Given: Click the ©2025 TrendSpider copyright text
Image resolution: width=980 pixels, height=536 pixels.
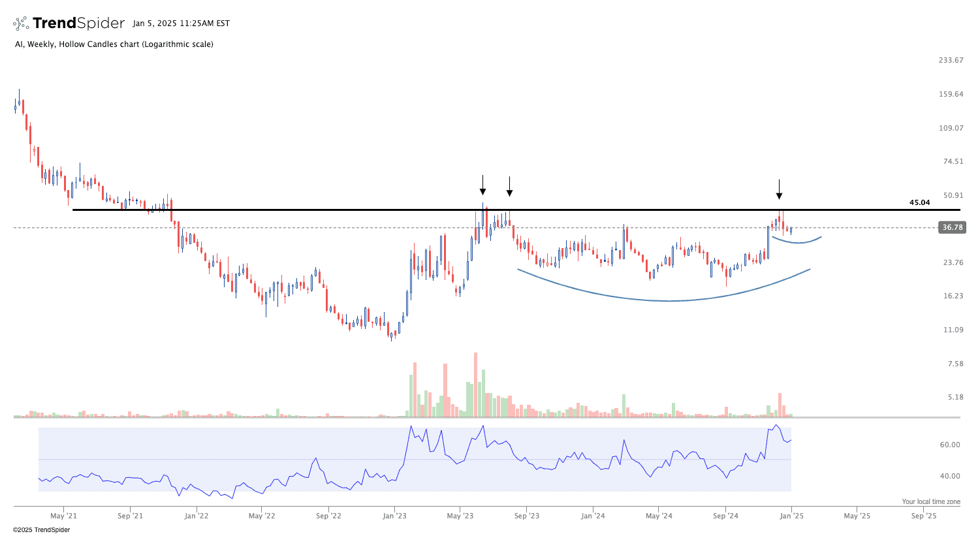Looking at the screenshot, I should pos(41,529).
